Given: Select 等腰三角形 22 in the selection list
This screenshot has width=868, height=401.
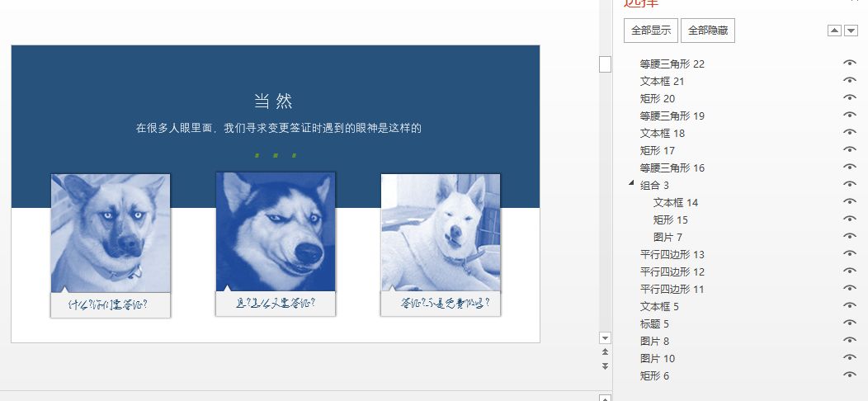Looking at the screenshot, I should pyautogui.click(x=672, y=64).
